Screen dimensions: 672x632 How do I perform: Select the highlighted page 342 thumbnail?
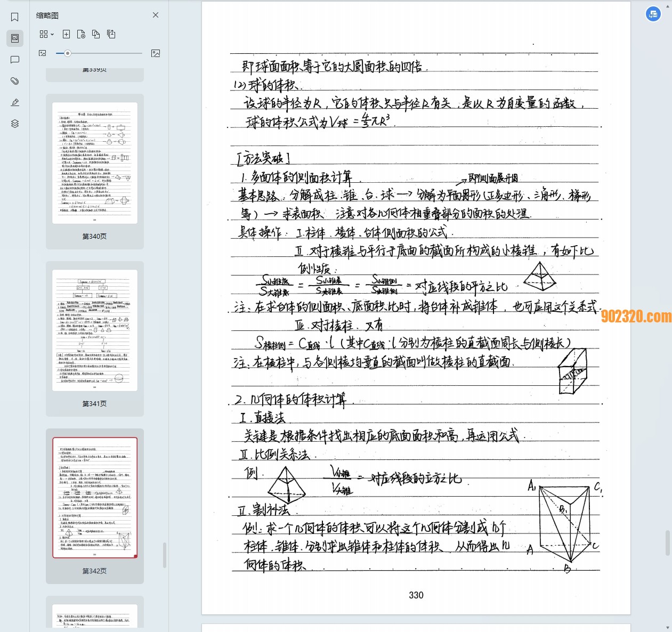coord(95,498)
